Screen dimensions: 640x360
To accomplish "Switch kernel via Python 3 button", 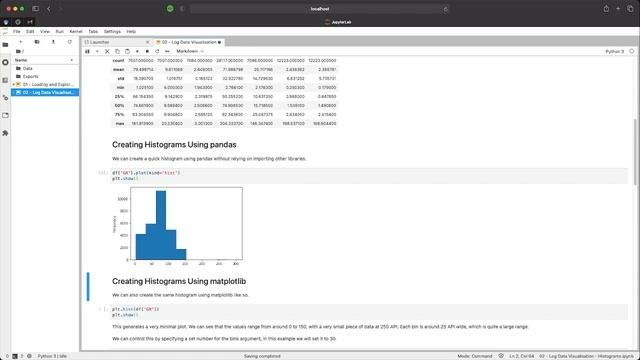I will pyautogui.click(x=615, y=51).
